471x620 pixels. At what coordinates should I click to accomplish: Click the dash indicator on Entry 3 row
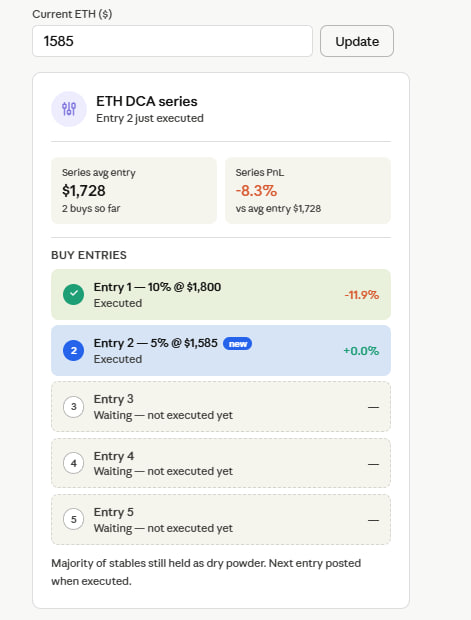pyautogui.click(x=373, y=407)
